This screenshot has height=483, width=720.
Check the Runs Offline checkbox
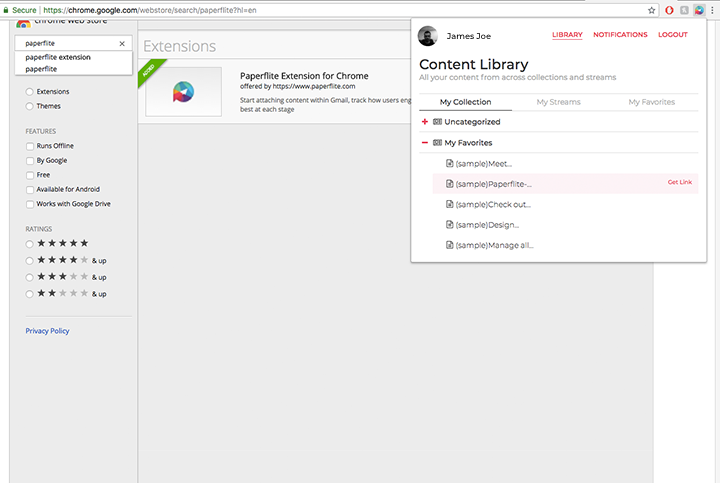pyautogui.click(x=30, y=146)
